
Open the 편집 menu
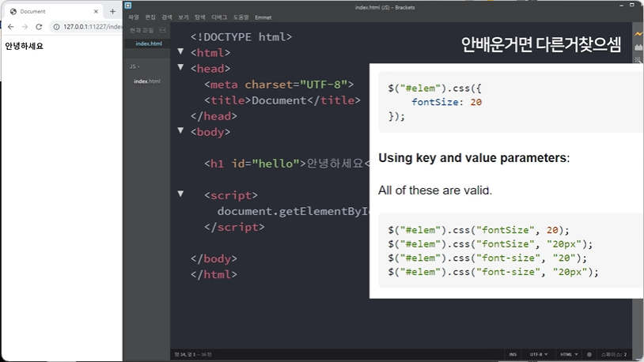150,17
